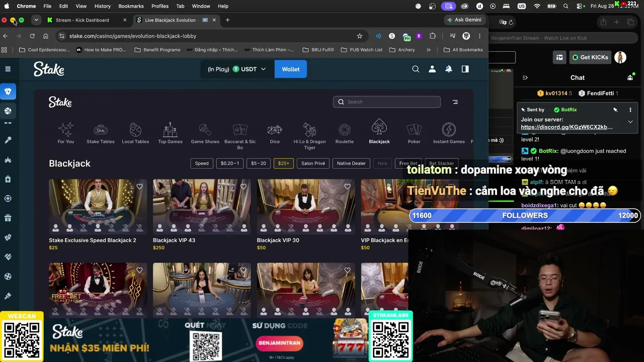Open the Baccarat & Sic Bo category
The width and height of the screenshot is (644, 362).
(x=240, y=137)
